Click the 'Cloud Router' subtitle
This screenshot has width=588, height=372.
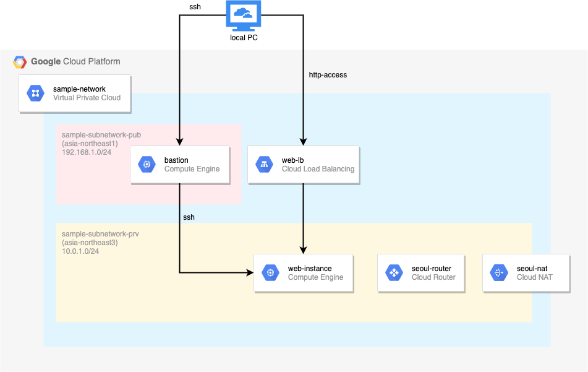(433, 277)
